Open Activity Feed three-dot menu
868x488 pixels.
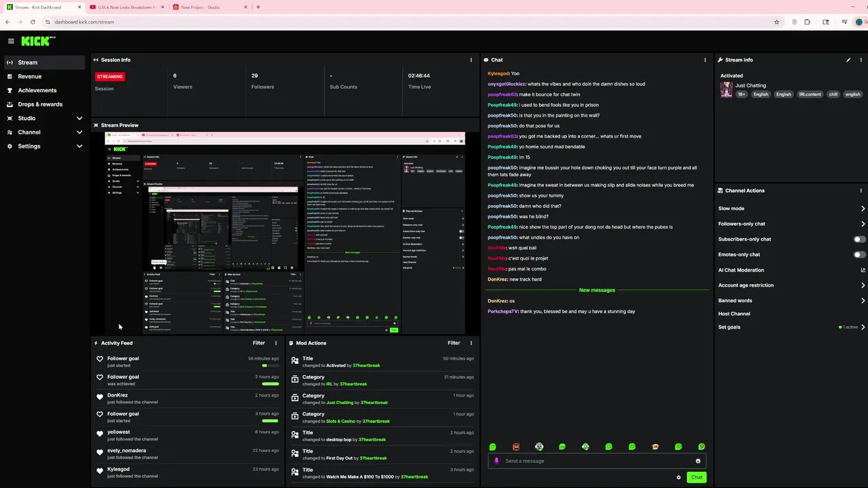(x=276, y=343)
